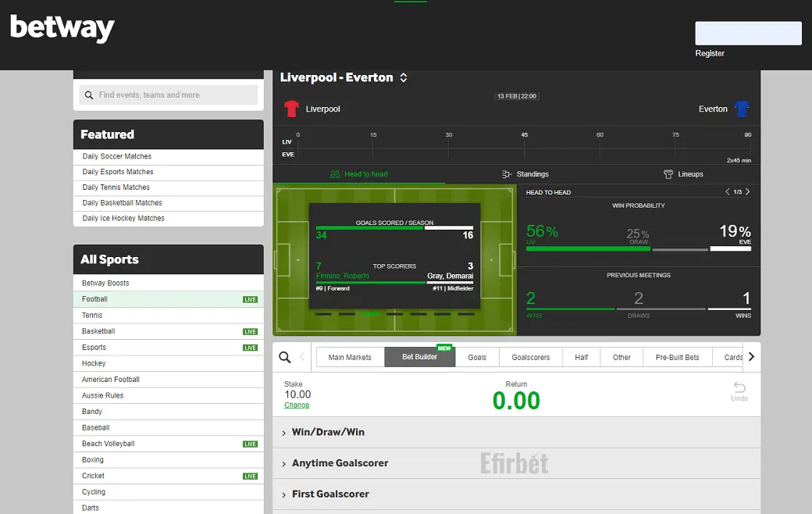The image size is (812, 514).
Task: Click the blank login box above Register
Action: click(748, 33)
